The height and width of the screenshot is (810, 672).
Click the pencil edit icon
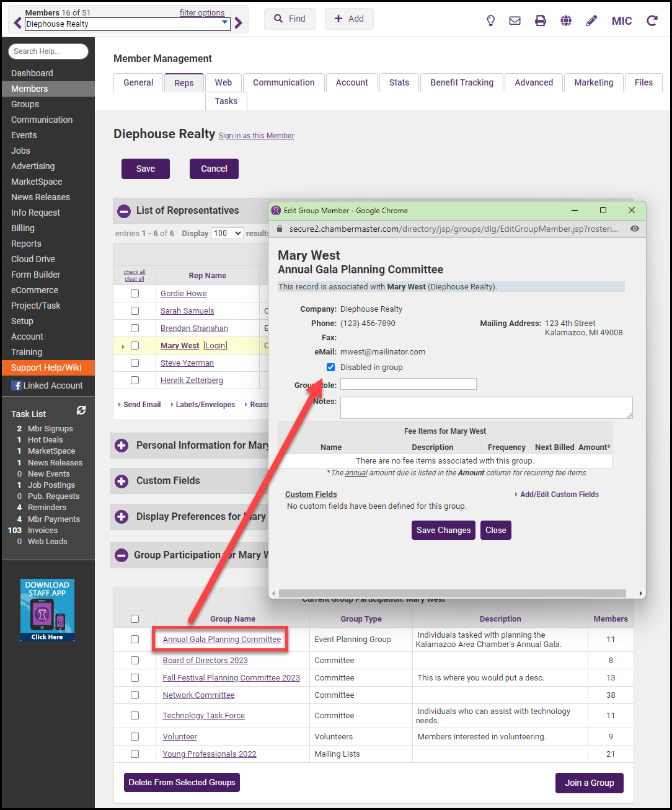tap(591, 20)
